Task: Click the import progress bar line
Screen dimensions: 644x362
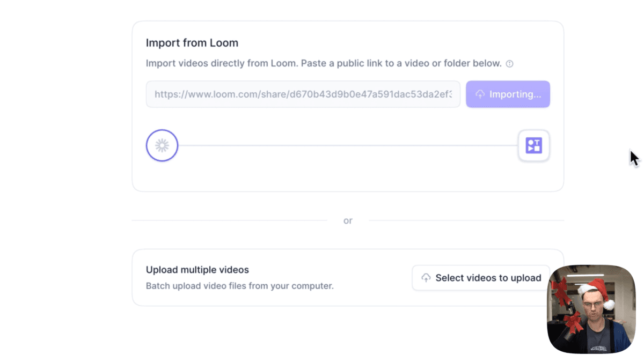Action: [348, 145]
